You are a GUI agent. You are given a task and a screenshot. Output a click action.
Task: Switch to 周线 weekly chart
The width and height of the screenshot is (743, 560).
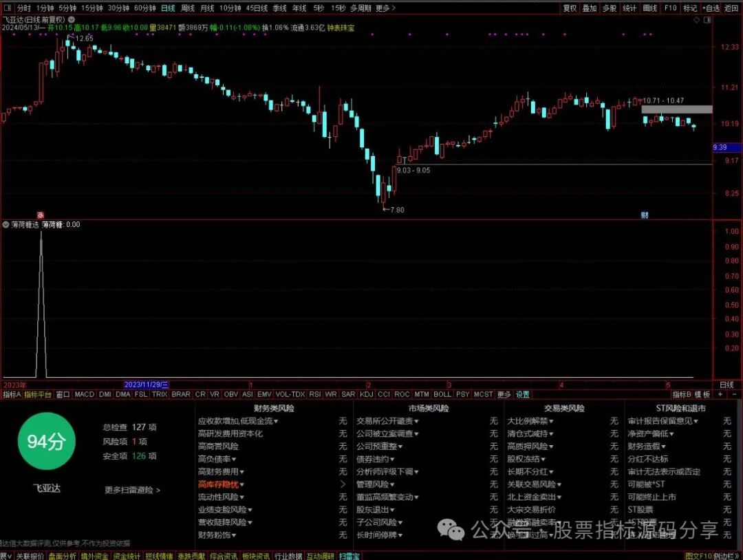[188, 8]
